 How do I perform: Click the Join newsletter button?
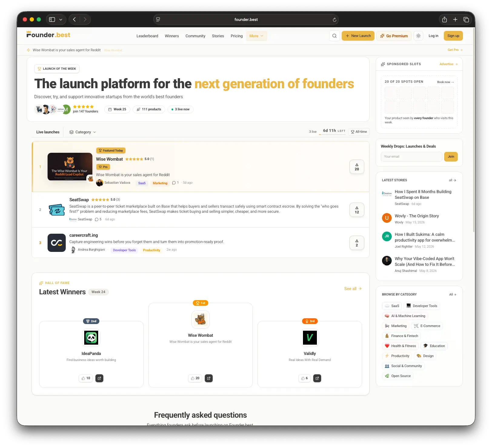451,157
